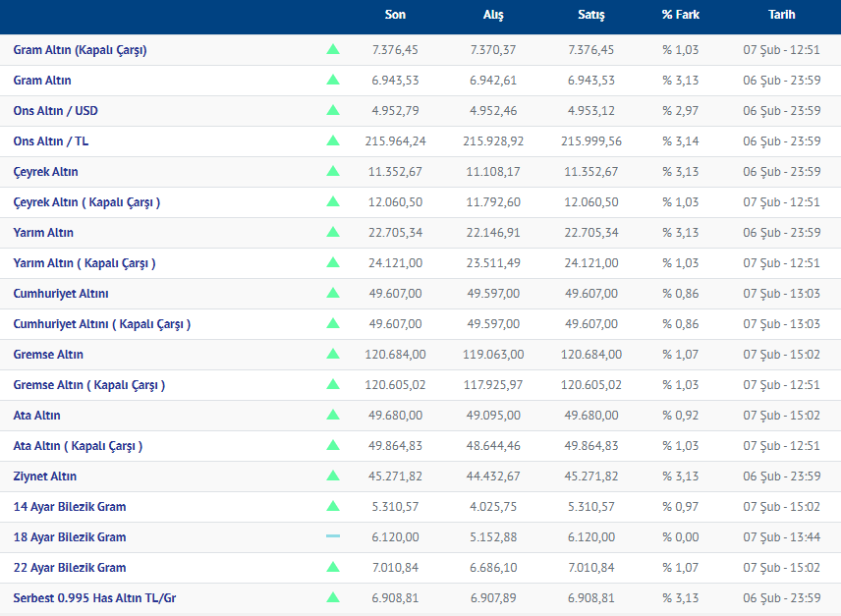Click the Son column header
Screen dimensions: 841x616
pos(395,16)
